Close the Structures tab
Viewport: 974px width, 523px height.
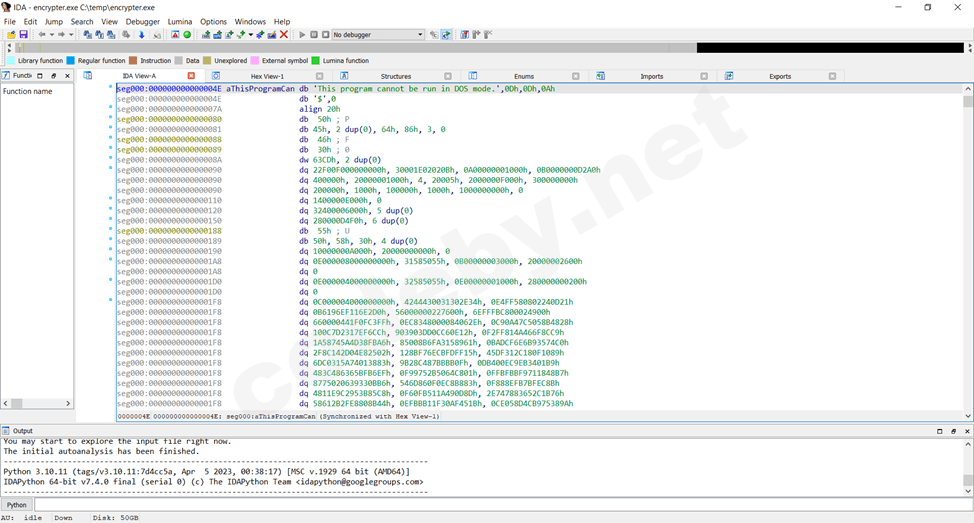448,76
